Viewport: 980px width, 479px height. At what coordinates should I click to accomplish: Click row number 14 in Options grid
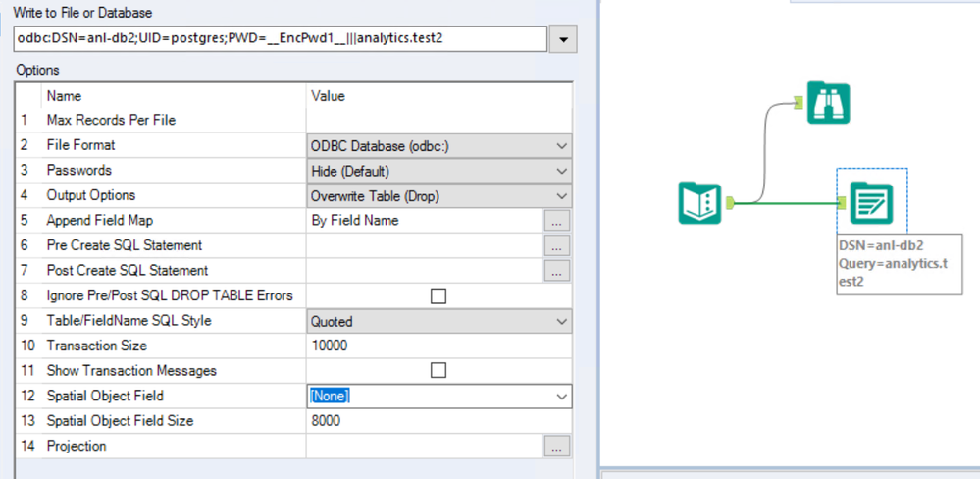26,446
